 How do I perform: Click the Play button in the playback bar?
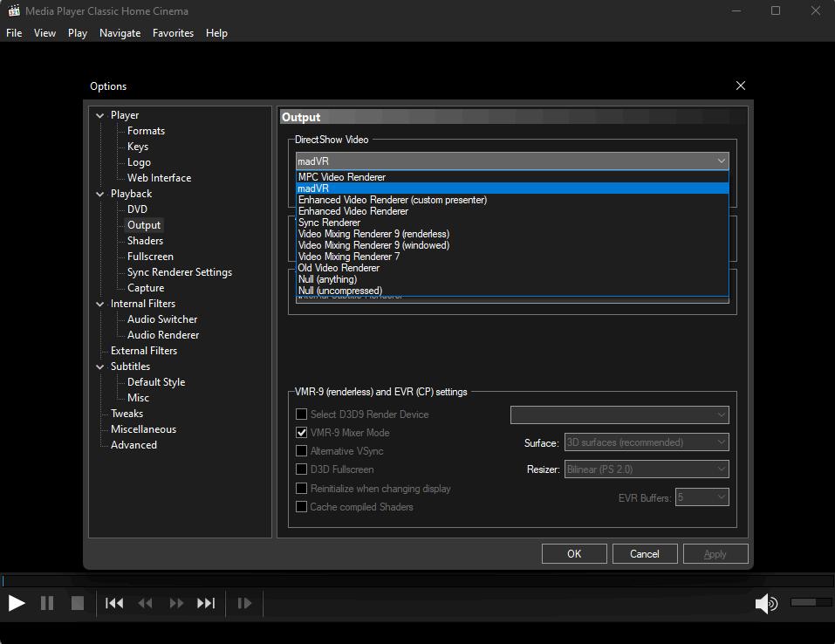[x=16, y=603]
